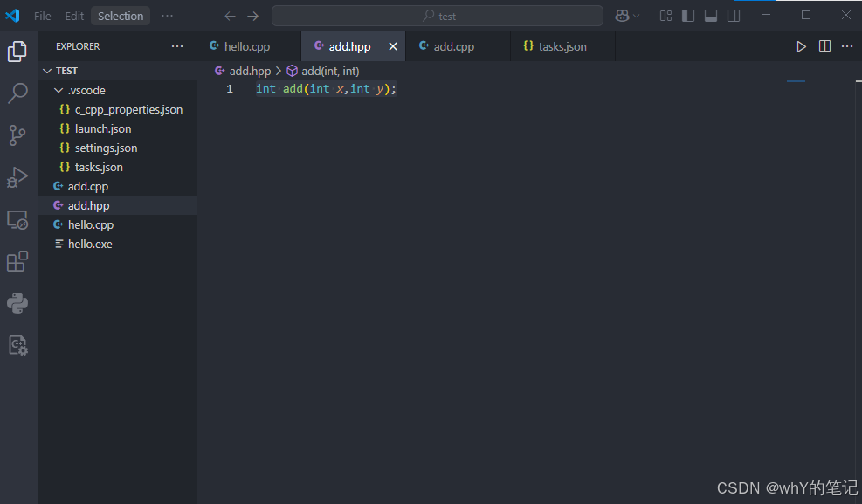
Task: Select hello.exe in explorer tree
Action: click(x=118, y=244)
